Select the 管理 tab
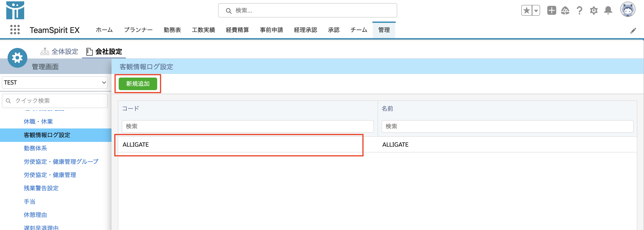Viewport: 644px width, 230px height. 384,30
